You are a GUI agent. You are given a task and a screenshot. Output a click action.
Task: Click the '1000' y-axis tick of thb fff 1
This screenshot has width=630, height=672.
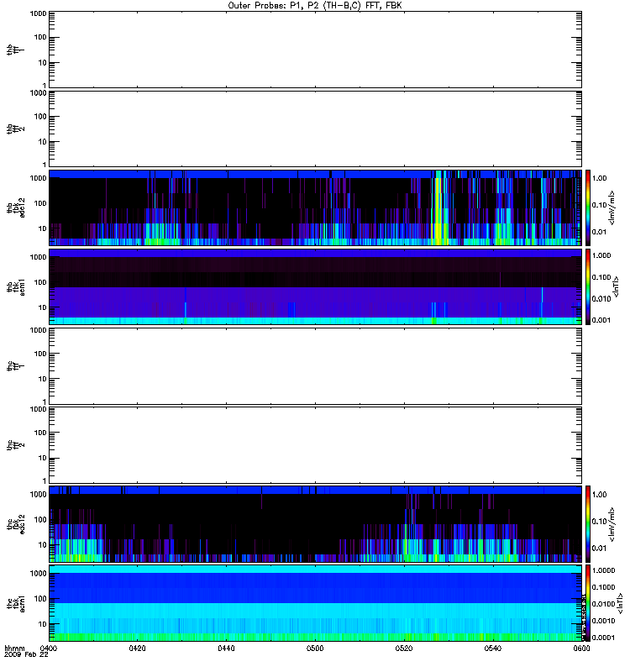[x=38, y=13]
